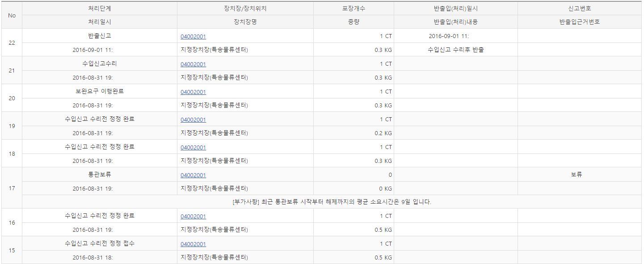Viewport: 644px width, 264px height.
Task: Open the 04002001 link in row 22
Action: click(x=193, y=37)
